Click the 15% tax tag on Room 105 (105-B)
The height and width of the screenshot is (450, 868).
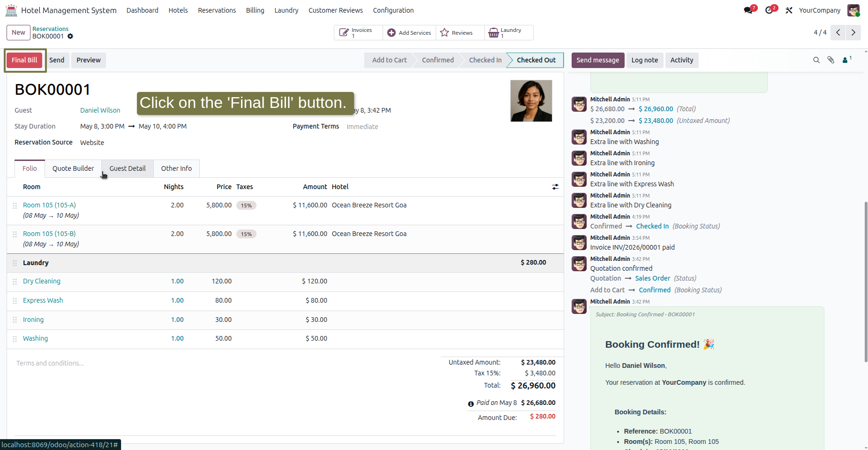click(x=246, y=234)
